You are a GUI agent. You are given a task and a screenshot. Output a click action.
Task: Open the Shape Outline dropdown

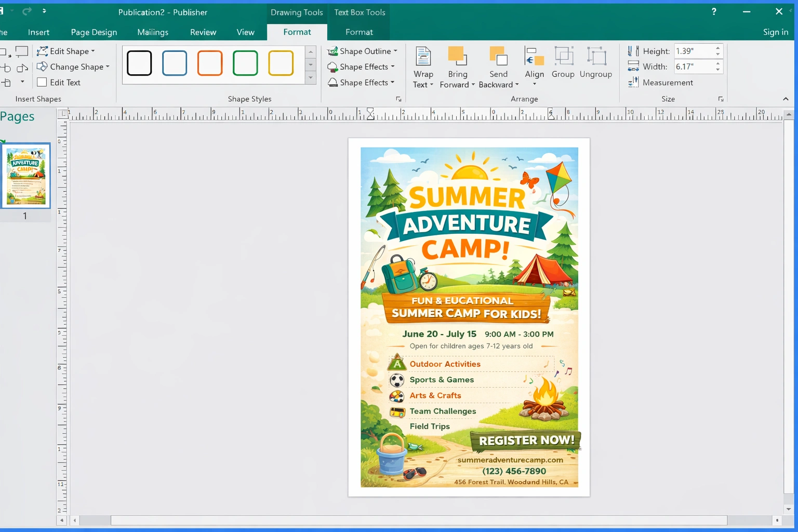363,51
